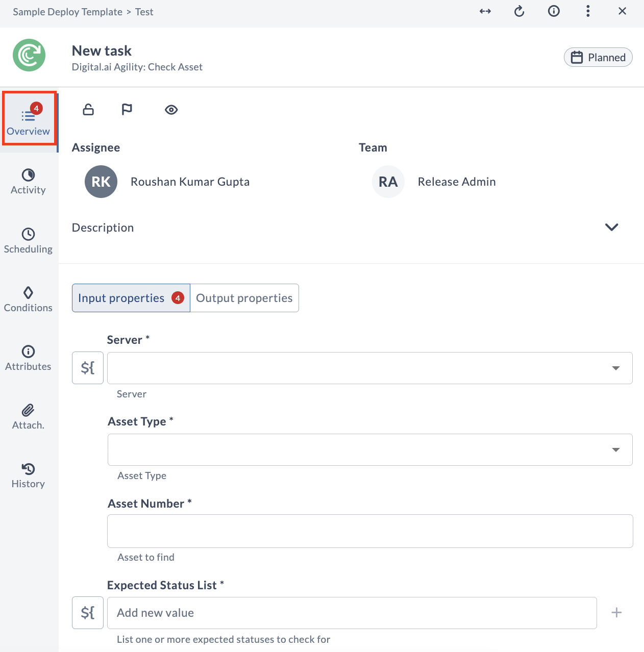Open the History sidebar tab

pyautogui.click(x=29, y=476)
